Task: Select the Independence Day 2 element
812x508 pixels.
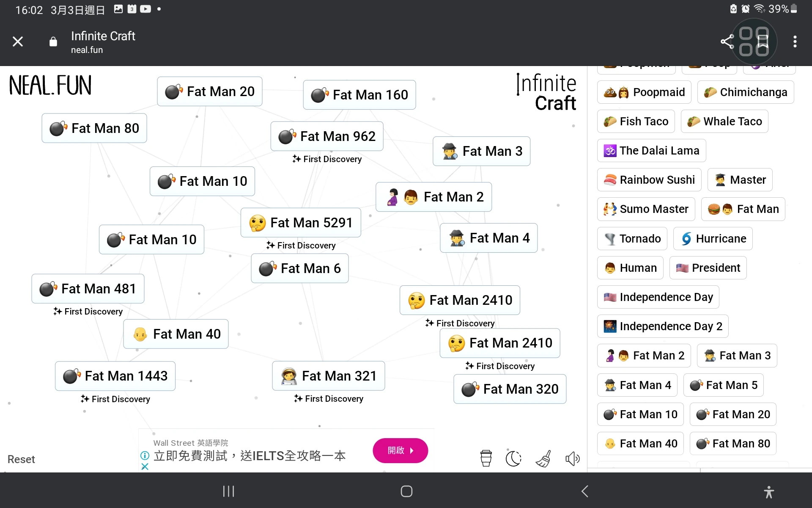Action: tap(662, 326)
